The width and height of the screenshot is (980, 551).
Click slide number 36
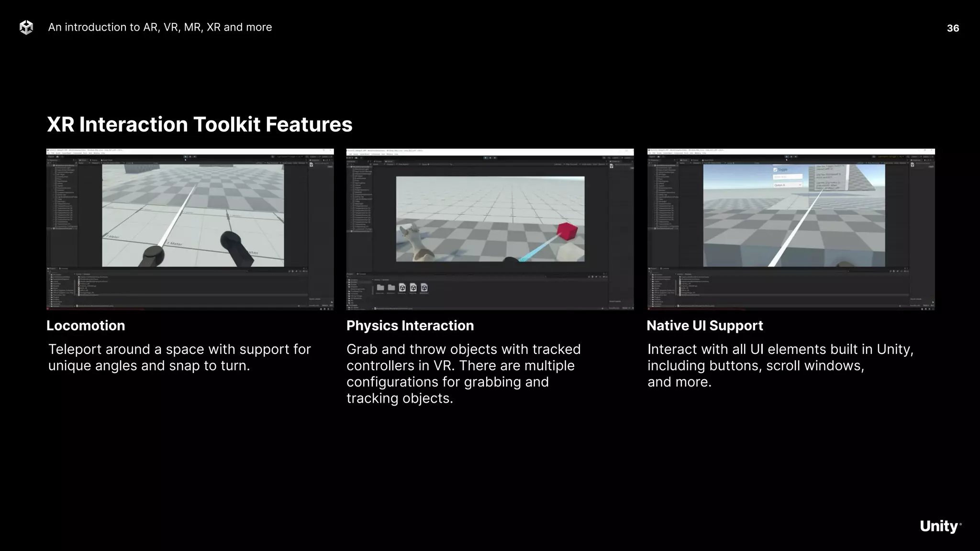click(953, 28)
